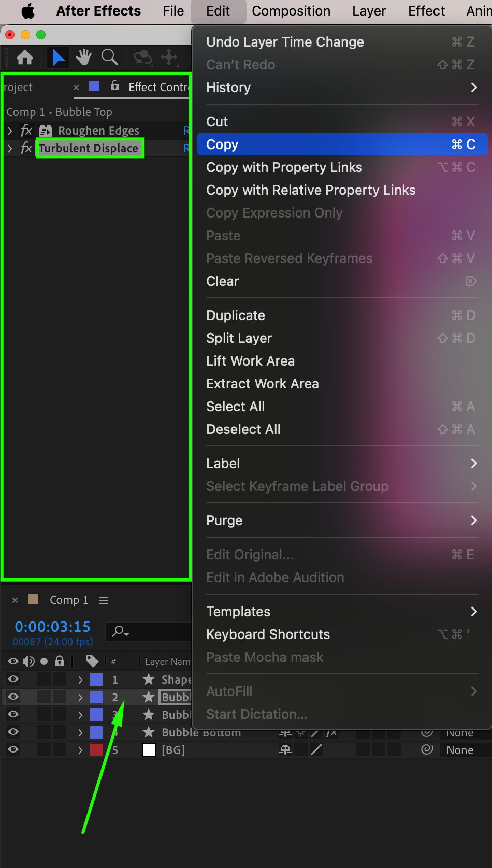Hide layer 1 using its eye icon
This screenshot has width=492, height=868.
pos(13,679)
